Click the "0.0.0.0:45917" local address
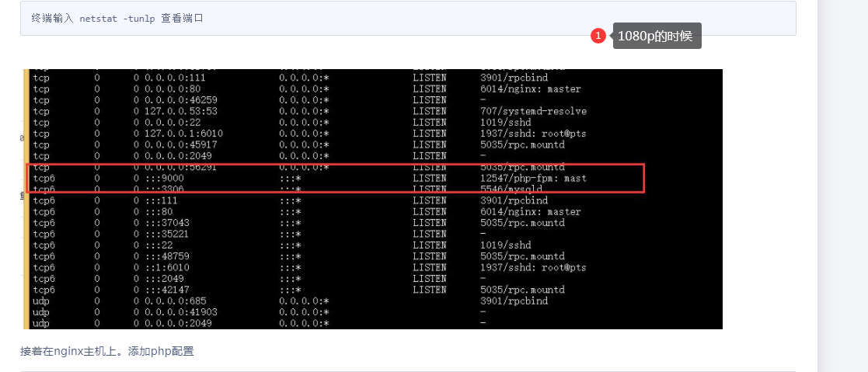The height and width of the screenshot is (372, 868). pos(181,144)
